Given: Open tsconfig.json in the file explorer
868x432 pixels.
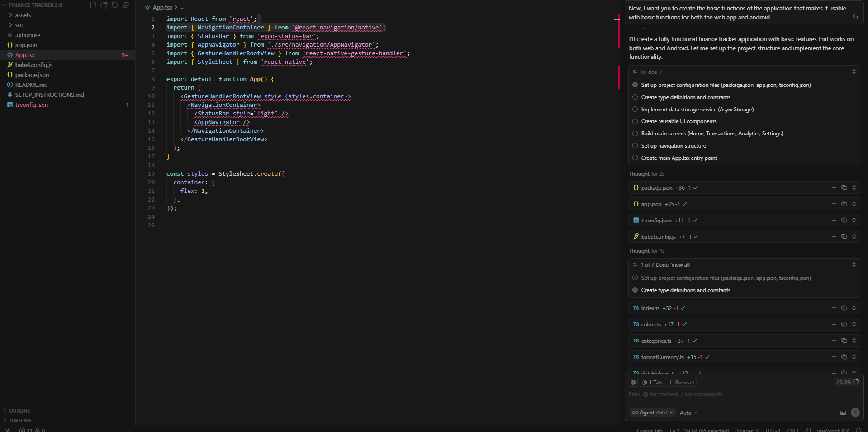Looking at the screenshot, I should 32,105.
